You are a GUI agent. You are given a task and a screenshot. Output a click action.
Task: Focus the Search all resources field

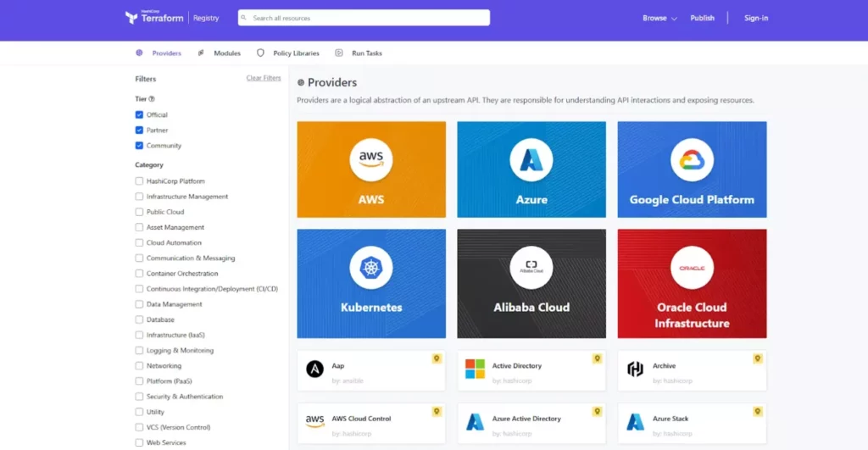click(364, 18)
